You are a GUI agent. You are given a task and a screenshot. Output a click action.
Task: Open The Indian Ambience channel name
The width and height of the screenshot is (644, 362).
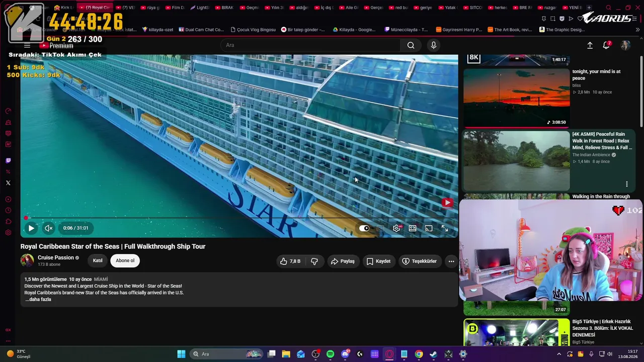coord(591,155)
